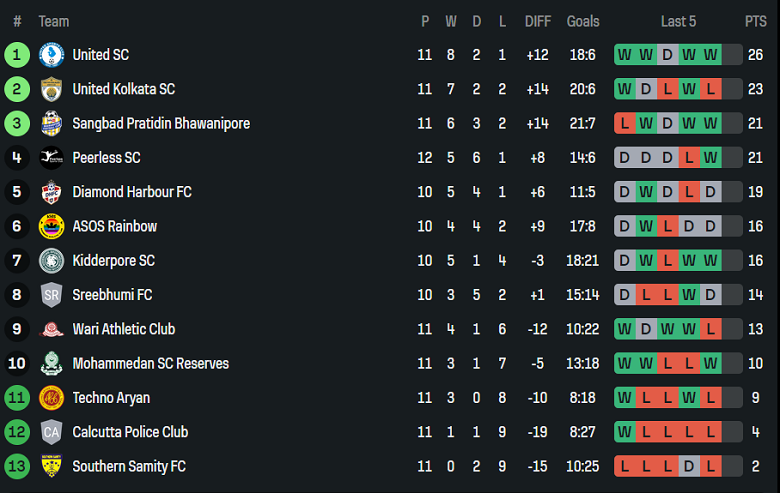780x493 pixels.
Task: Click the Mohammedan SC Reserves crest icon
Action: (51, 364)
